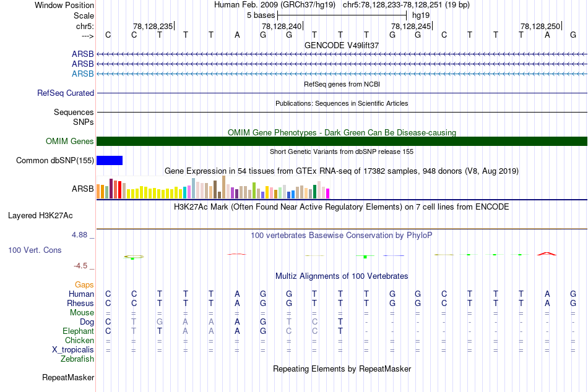Open the Common dbSNP(155) track label

(x=54, y=160)
